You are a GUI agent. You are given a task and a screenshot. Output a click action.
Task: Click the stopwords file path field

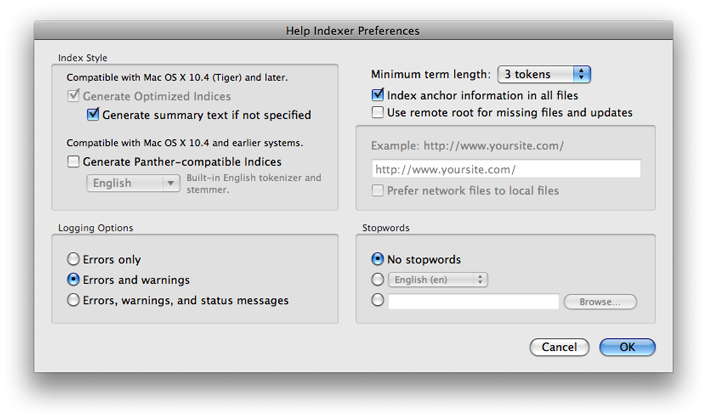click(x=473, y=301)
